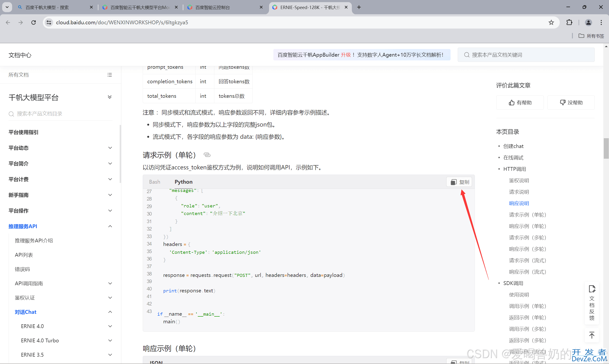Screen dimensions: 609x364
Task: Open site information icon in address bar
Action: tap(49, 23)
